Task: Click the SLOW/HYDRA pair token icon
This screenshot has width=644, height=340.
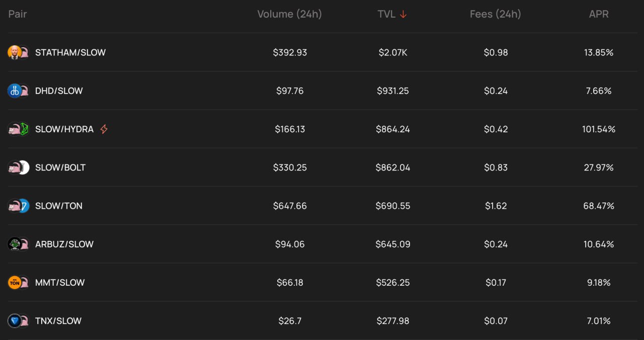Action: pos(19,129)
